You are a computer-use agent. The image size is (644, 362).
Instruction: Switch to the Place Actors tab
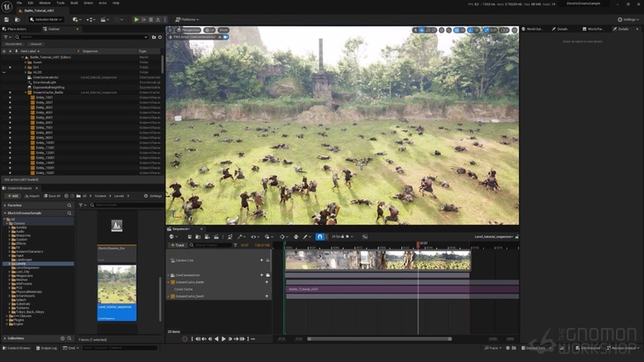14,29
